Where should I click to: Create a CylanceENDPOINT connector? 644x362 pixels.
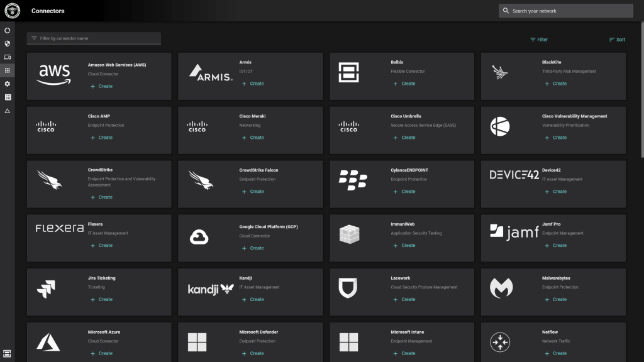point(404,191)
